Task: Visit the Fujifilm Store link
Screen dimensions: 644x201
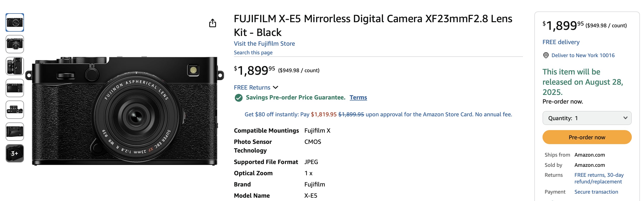Action: coord(264,44)
